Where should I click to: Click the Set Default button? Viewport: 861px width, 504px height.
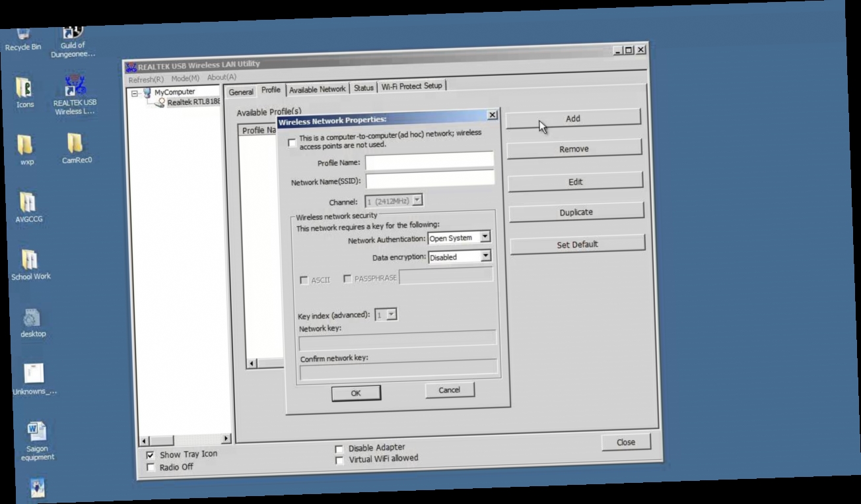pyautogui.click(x=577, y=245)
